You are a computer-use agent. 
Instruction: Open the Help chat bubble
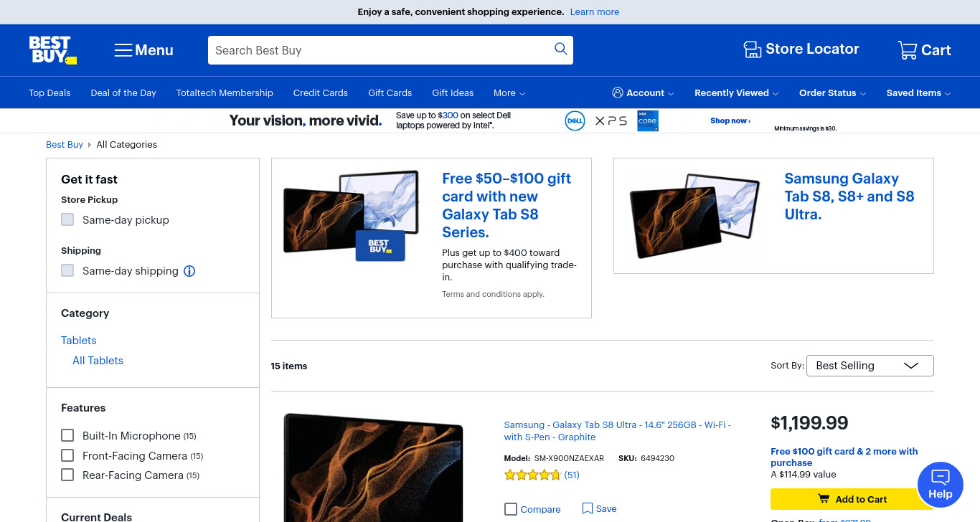point(940,485)
